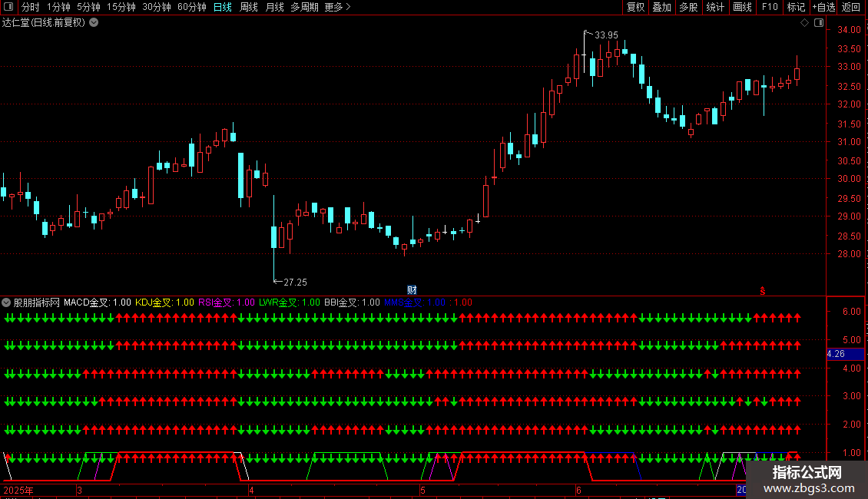This screenshot has height=499, width=868.
Task: Open the 多周期 multi-period view
Action: (304, 7)
